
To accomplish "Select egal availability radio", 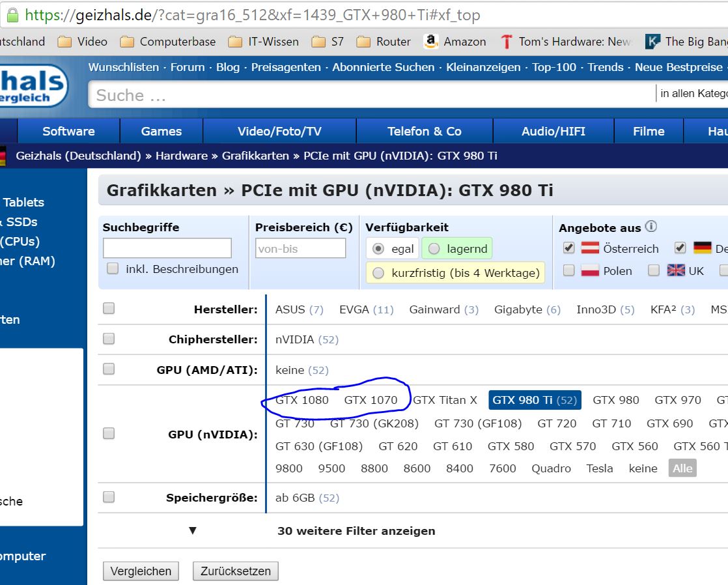I will point(378,249).
